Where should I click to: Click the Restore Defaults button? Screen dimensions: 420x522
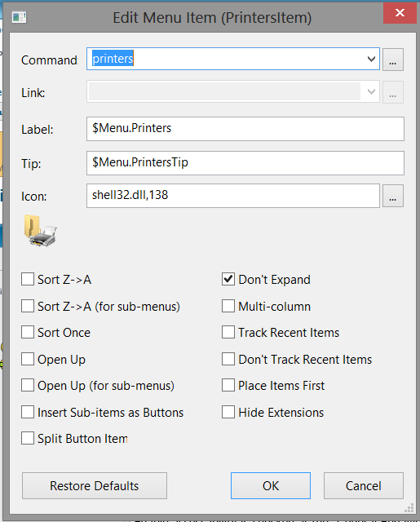click(x=95, y=486)
